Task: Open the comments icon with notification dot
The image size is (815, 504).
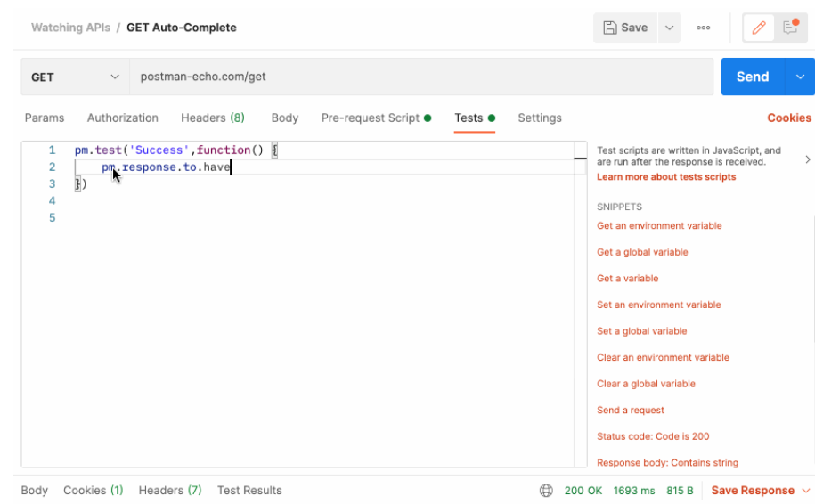Action: (x=791, y=28)
